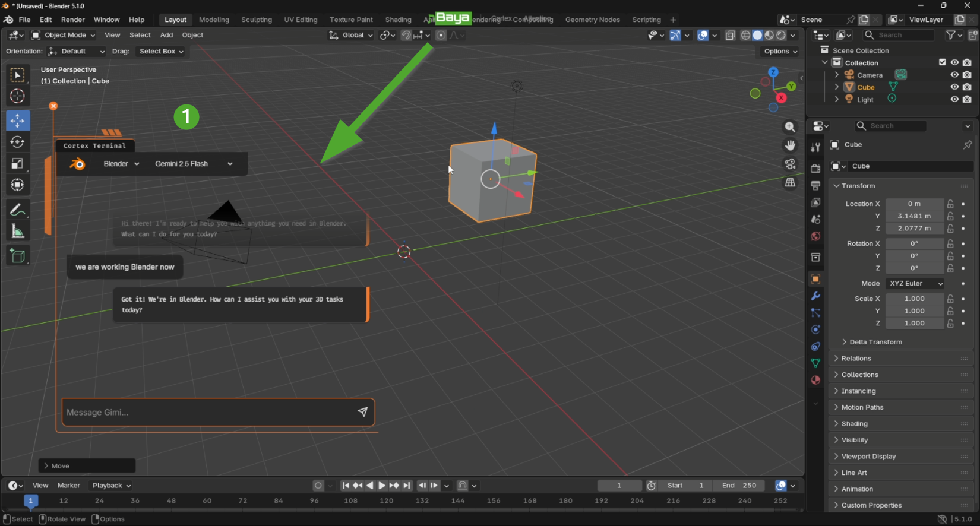Viewport: 980px width, 526px height.
Task: Switch to the Sculpting workspace tab
Action: pyautogui.click(x=257, y=20)
